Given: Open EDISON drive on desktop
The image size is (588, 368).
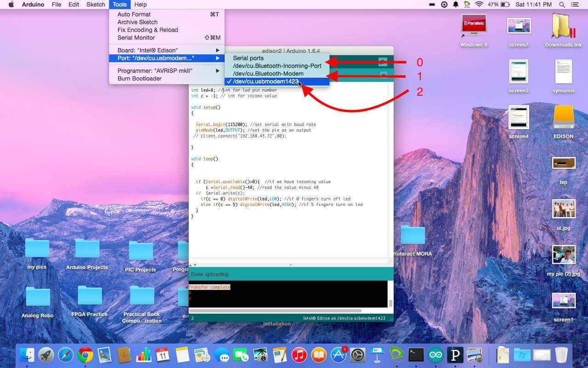Looking at the screenshot, I should tap(564, 122).
